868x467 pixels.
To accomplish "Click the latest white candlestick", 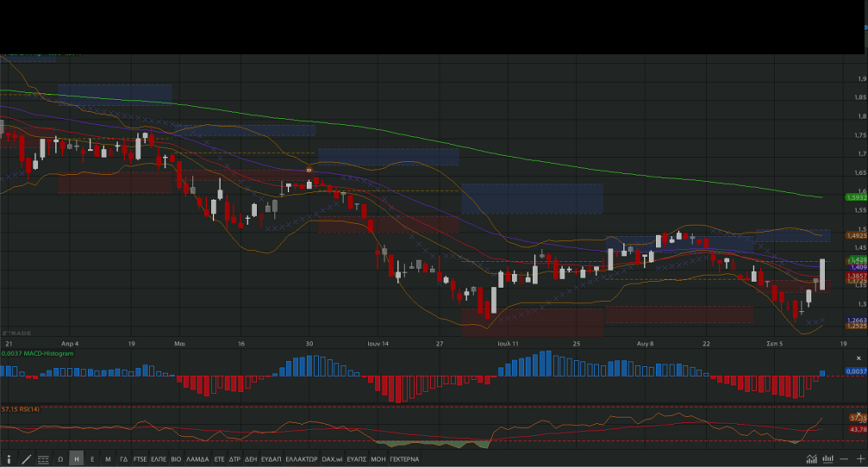I will [822, 275].
